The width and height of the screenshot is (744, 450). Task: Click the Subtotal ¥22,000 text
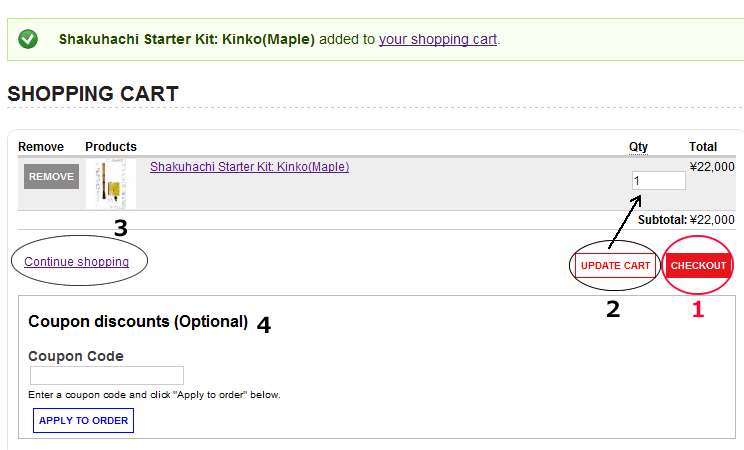coord(686,220)
